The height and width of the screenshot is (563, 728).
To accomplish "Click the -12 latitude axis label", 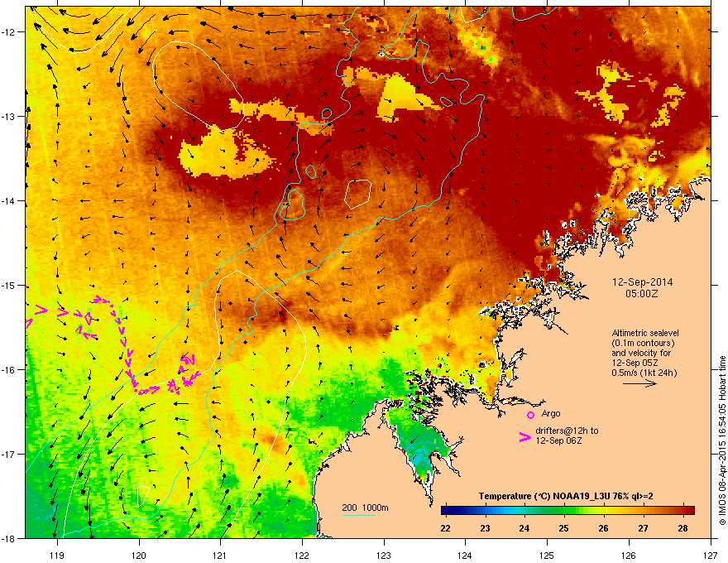I will click(8, 32).
